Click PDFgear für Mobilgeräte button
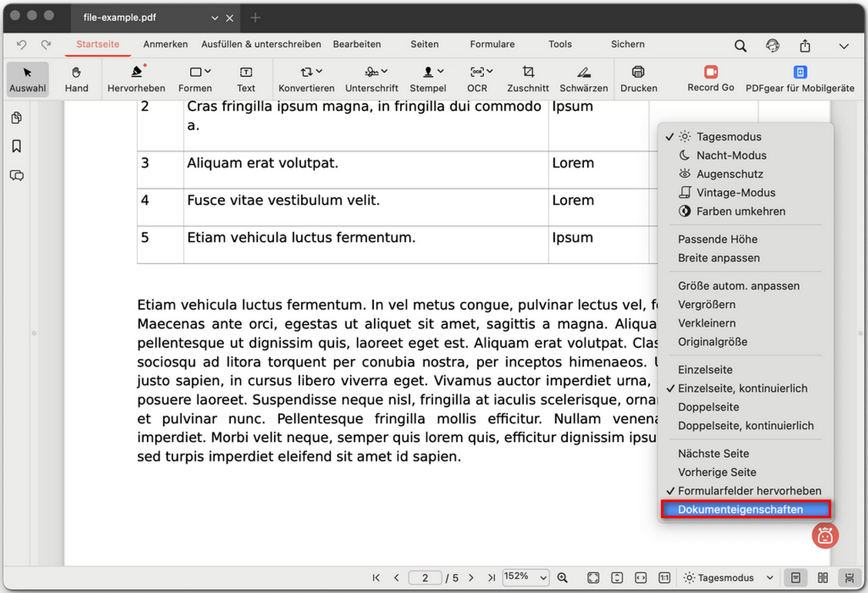Screen dimensions: 868x593 coord(800,79)
